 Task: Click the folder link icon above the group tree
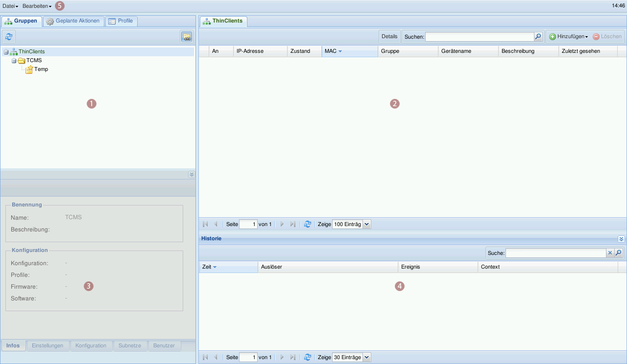point(186,37)
